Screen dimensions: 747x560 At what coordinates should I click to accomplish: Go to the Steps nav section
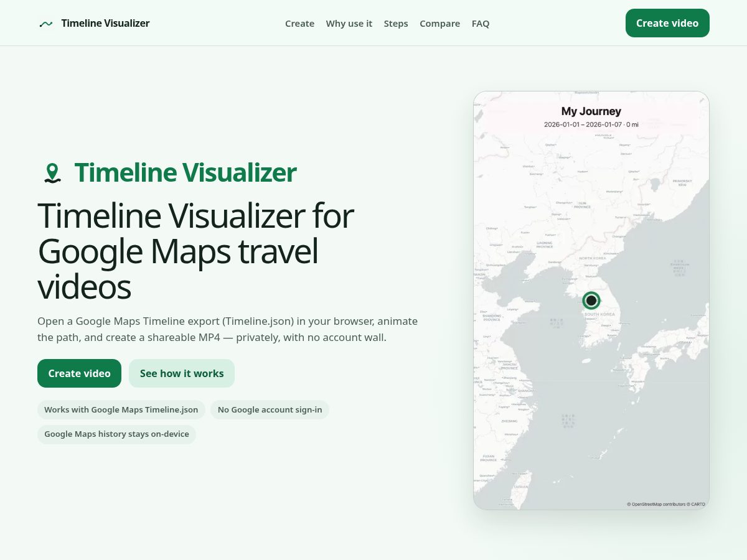pos(396,24)
